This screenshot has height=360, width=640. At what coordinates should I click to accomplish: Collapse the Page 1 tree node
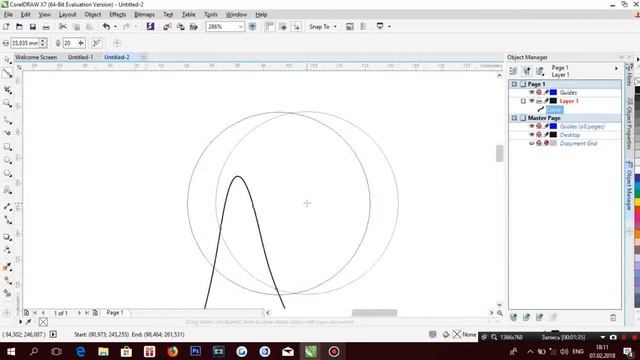pos(514,84)
